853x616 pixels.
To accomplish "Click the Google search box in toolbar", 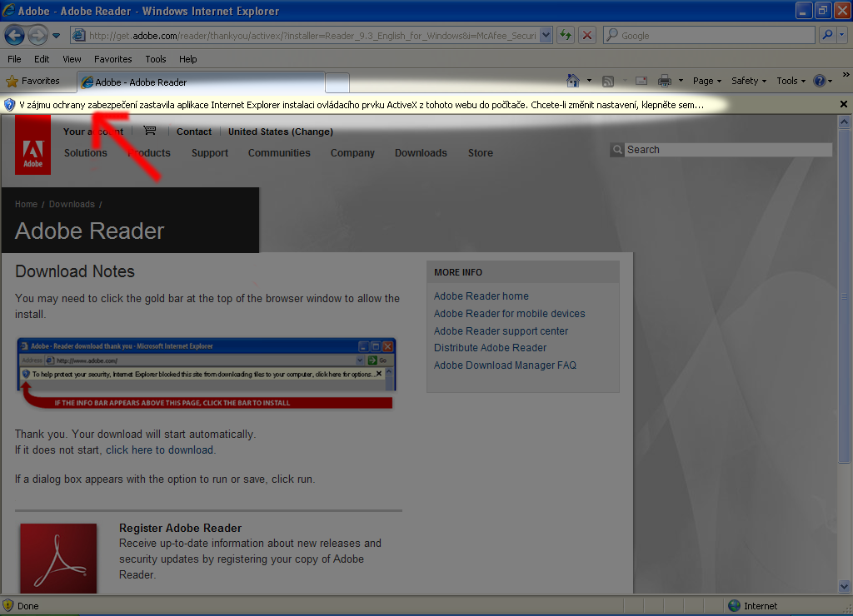I will click(710, 36).
